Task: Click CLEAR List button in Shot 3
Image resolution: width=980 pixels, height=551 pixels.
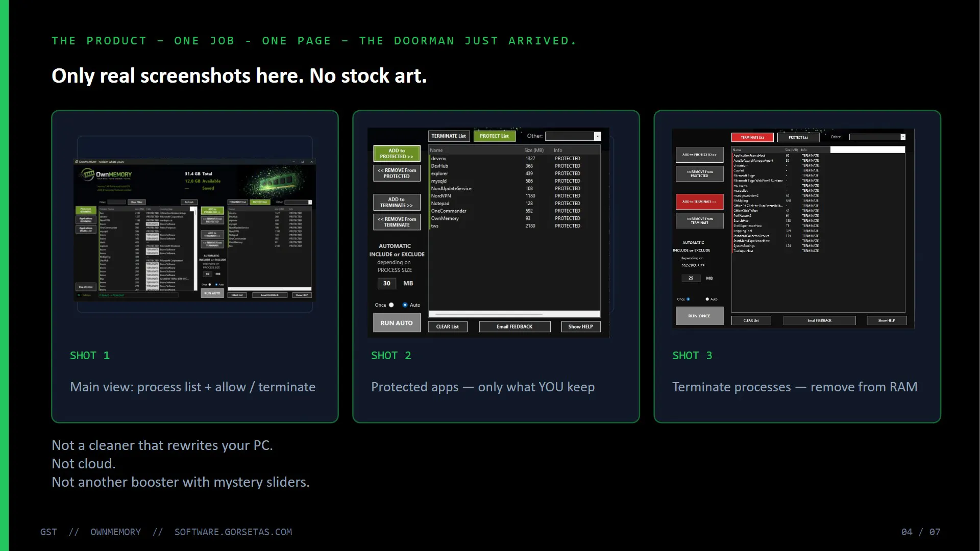Action: (751, 320)
